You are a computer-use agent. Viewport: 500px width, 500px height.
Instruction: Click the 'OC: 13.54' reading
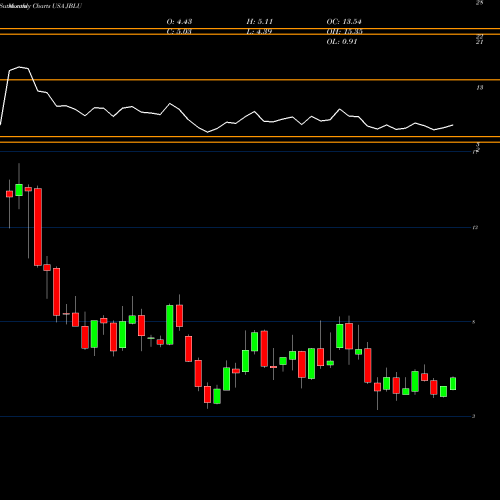[x=344, y=22]
